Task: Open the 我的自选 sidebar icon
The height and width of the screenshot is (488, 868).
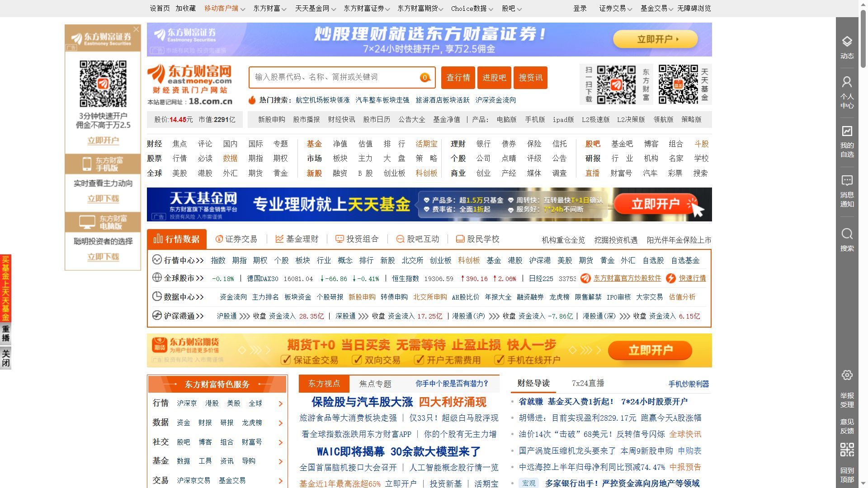Action: (847, 131)
